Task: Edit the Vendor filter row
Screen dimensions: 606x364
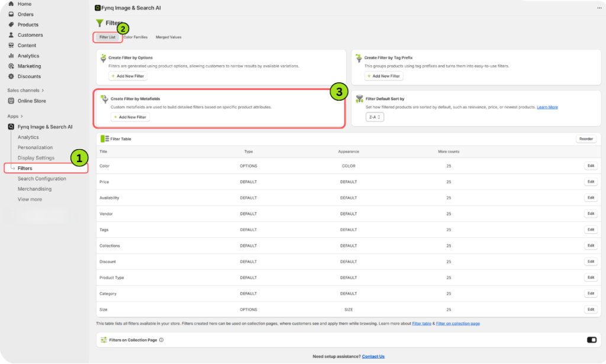Action: [x=591, y=214]
